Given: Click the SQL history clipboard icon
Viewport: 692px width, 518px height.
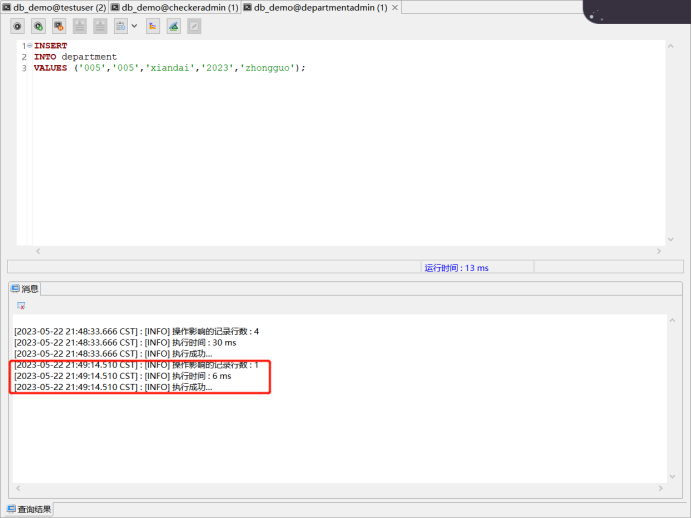Looking at the screenshot, I should tap(120, 26).
